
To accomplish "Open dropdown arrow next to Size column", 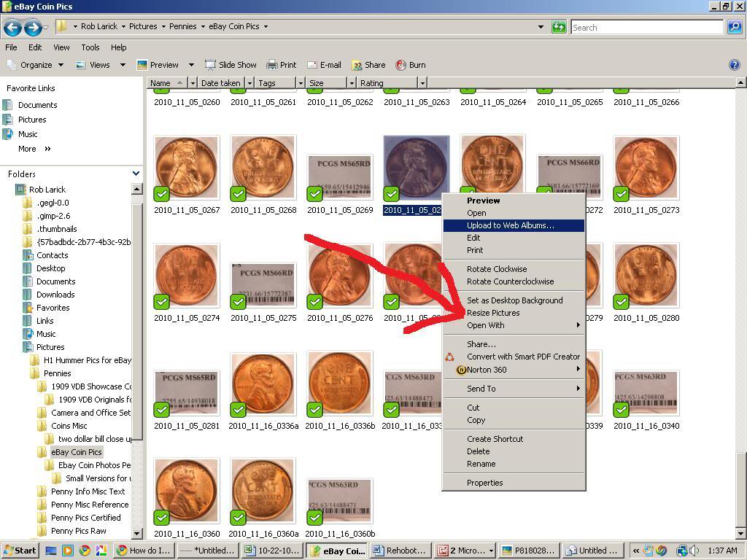I will click(352, 83).
